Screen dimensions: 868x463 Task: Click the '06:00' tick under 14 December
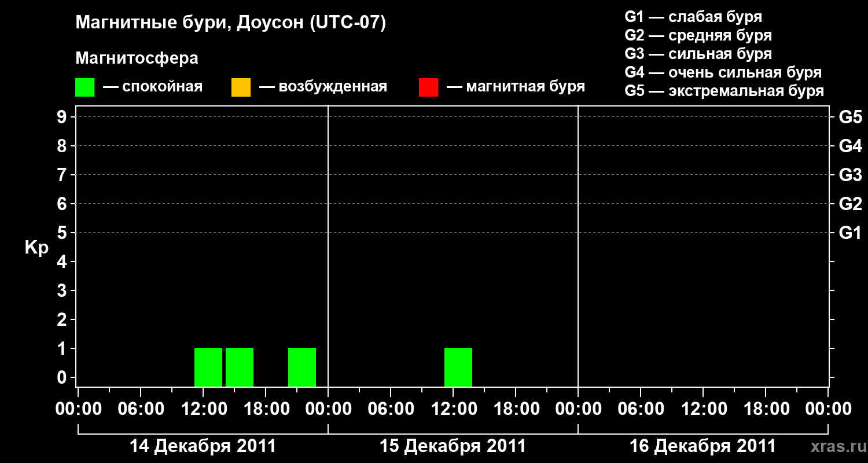141,409
